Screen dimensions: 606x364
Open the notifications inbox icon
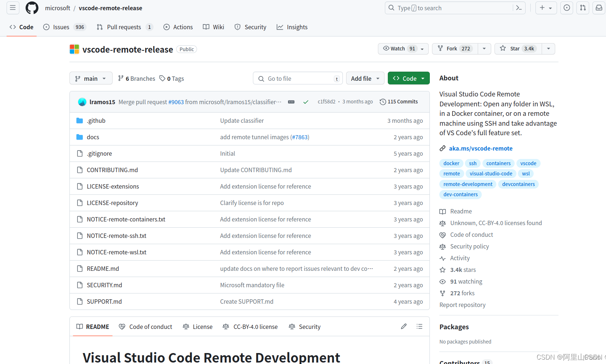(x=599, y=8)
